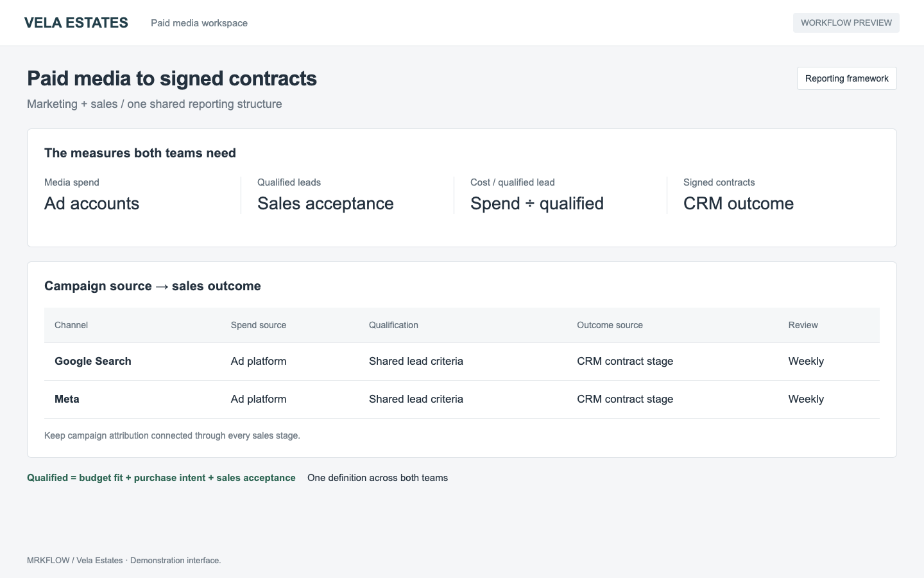Open the Reporting framework button
The height and width of the screenshot is (578, 924).
(847, 78)
